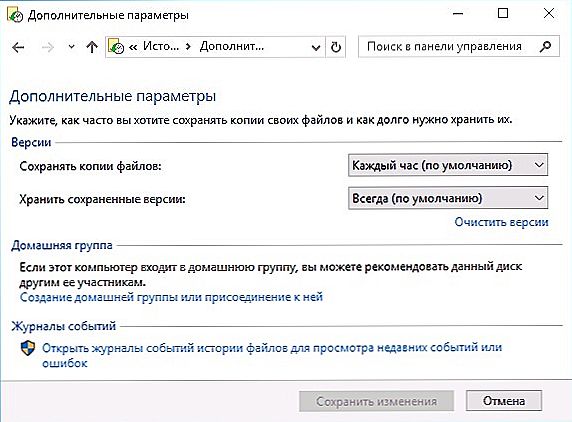The image size is (572, 422).
Task: Go up one level with up arrow
Action: (x=92, y=47)
